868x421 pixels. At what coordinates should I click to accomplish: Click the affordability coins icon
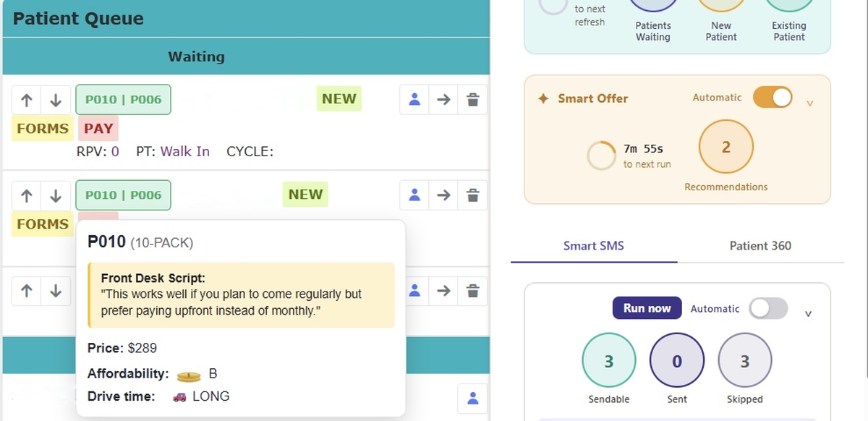[189, 375]
